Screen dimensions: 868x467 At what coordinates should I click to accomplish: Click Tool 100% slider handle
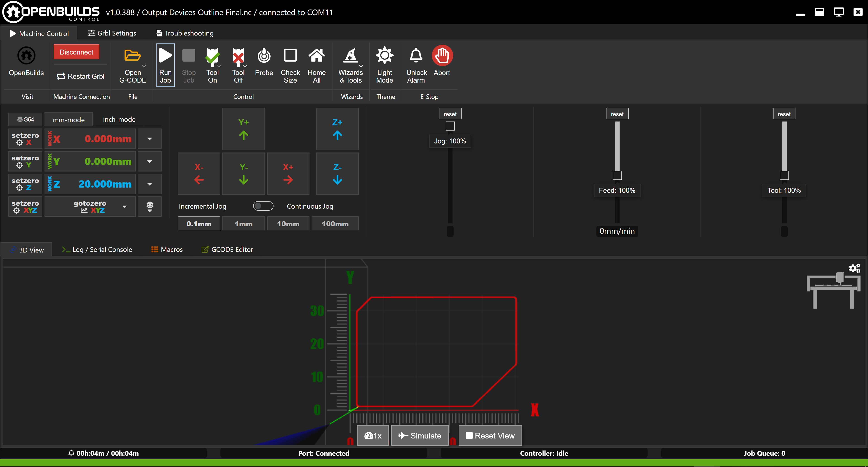tap(784, 175)
